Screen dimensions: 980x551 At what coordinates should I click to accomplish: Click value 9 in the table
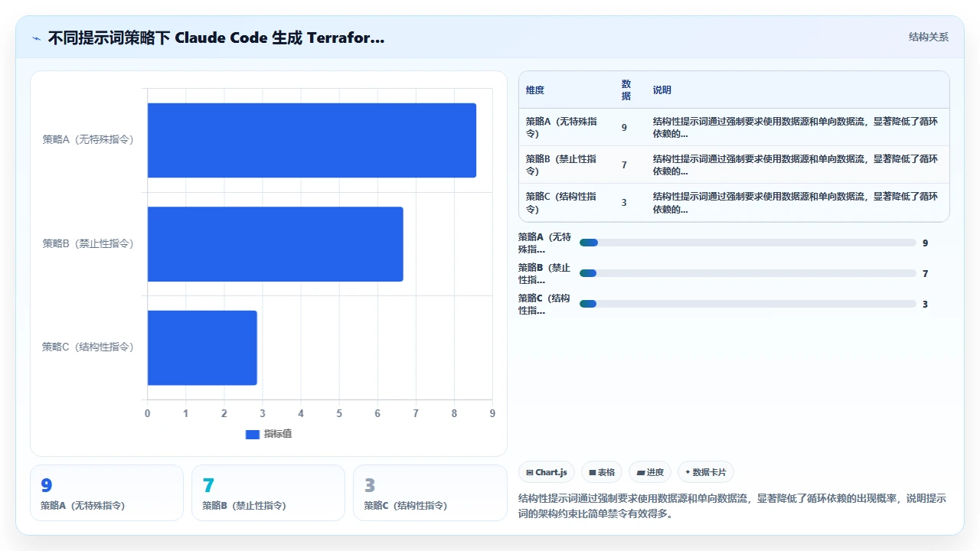624,127
